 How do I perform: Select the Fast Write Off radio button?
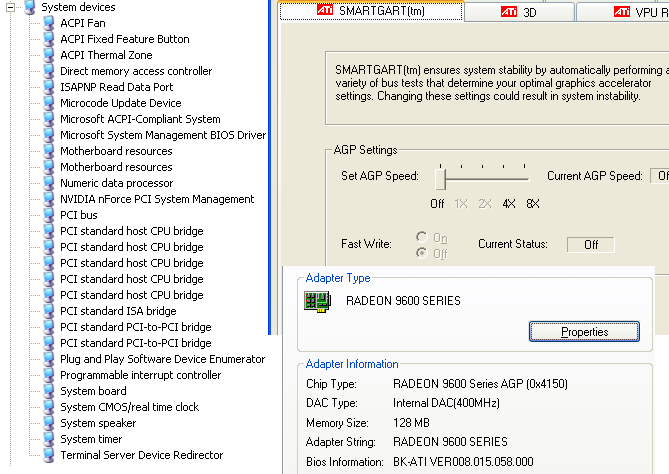click(x=424, y=253)
